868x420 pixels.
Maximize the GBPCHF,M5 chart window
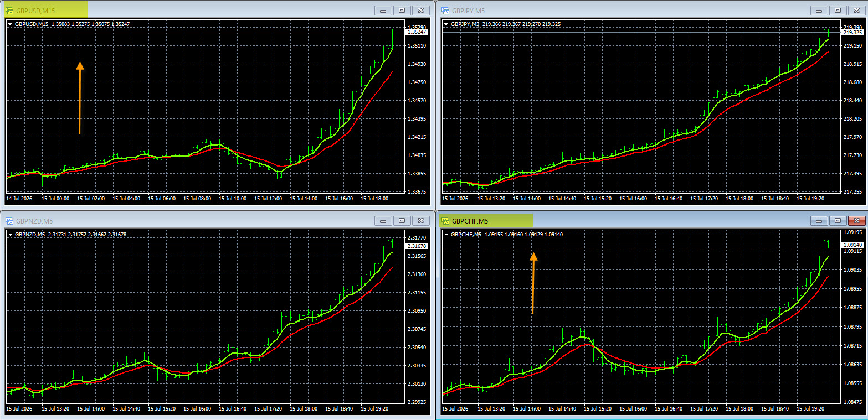(838, 220)
